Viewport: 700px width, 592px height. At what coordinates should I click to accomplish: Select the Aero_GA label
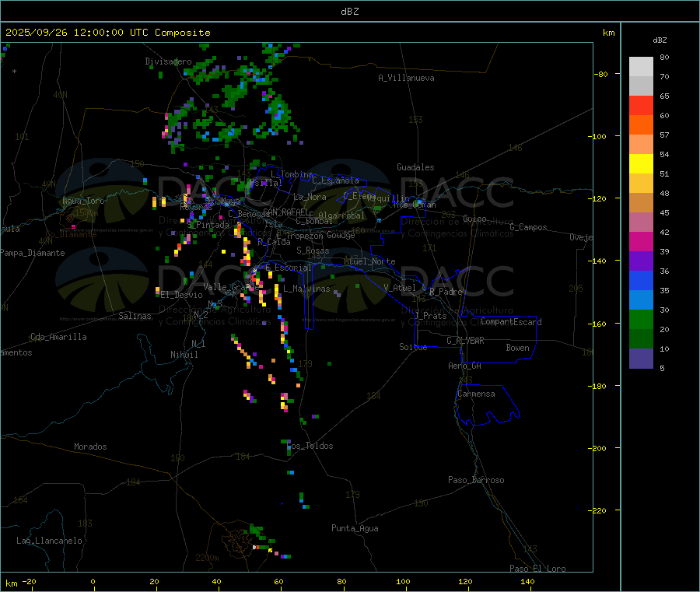click(464, 366)
